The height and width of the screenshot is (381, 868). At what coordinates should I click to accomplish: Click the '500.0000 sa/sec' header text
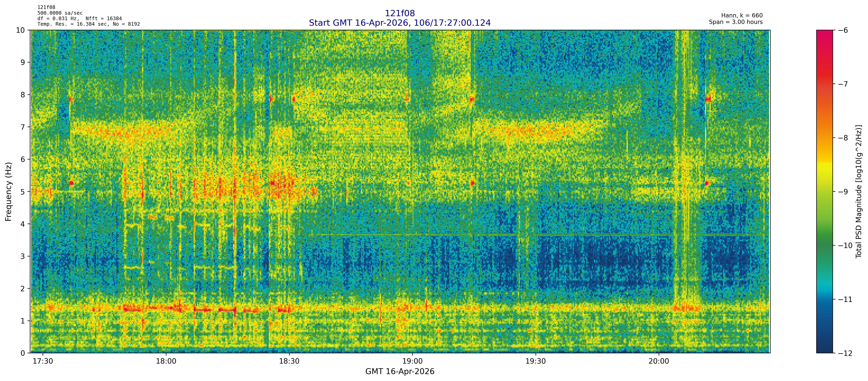(60, 13)
